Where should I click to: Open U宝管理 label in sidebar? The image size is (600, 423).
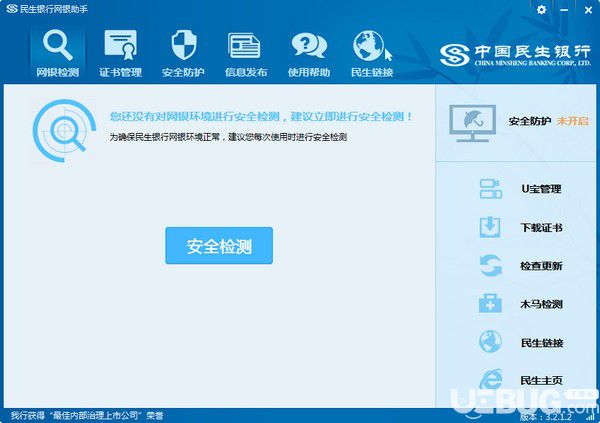point(541,189)
